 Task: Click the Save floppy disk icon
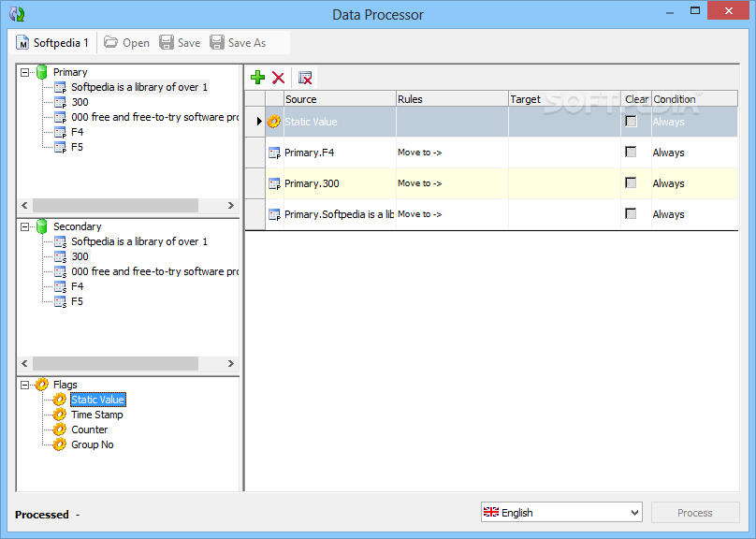167,42
